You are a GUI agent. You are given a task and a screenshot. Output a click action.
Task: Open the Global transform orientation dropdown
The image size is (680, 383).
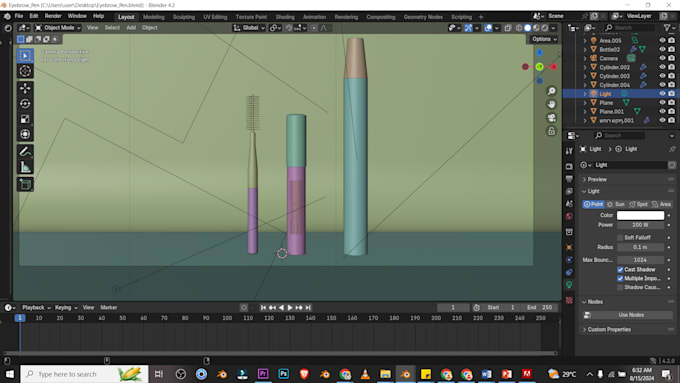(249, 28)
